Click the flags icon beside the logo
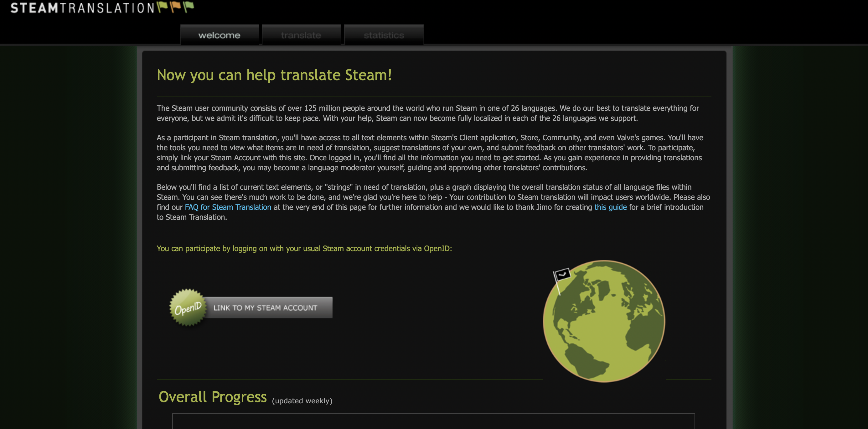 click(176, 7)
